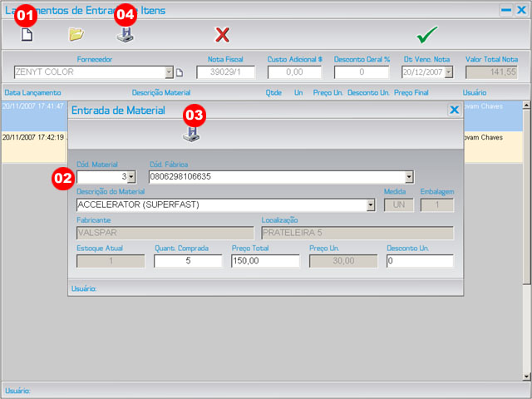Open the yellow folder icon in toolbar
Image resolution: width=532 pixels, height=399 pixels.
coord(76,35)
